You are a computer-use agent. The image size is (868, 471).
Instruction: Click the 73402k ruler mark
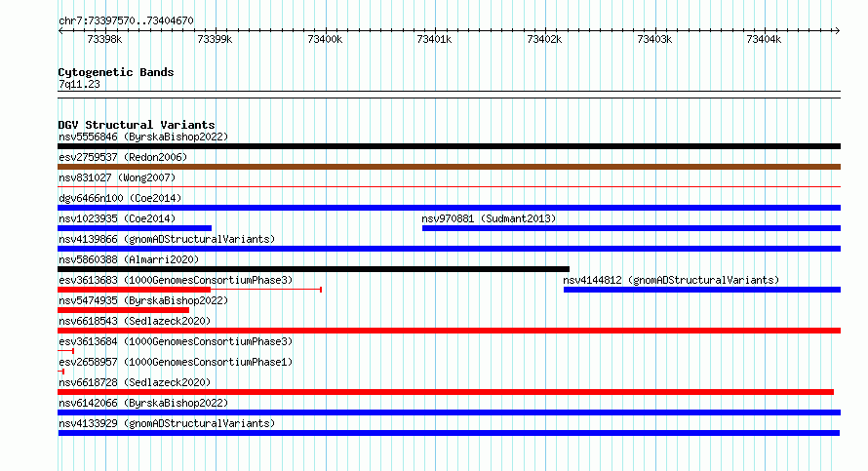(x=545, y=39)
